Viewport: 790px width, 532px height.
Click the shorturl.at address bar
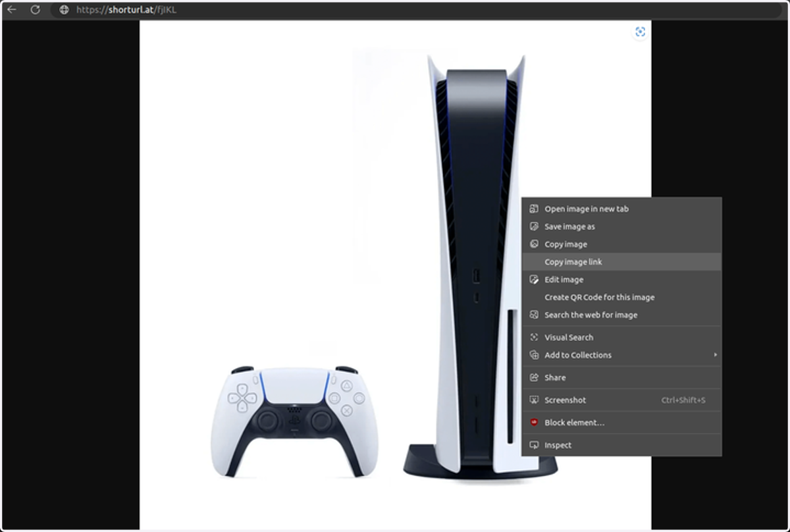[x=417, y=10]
